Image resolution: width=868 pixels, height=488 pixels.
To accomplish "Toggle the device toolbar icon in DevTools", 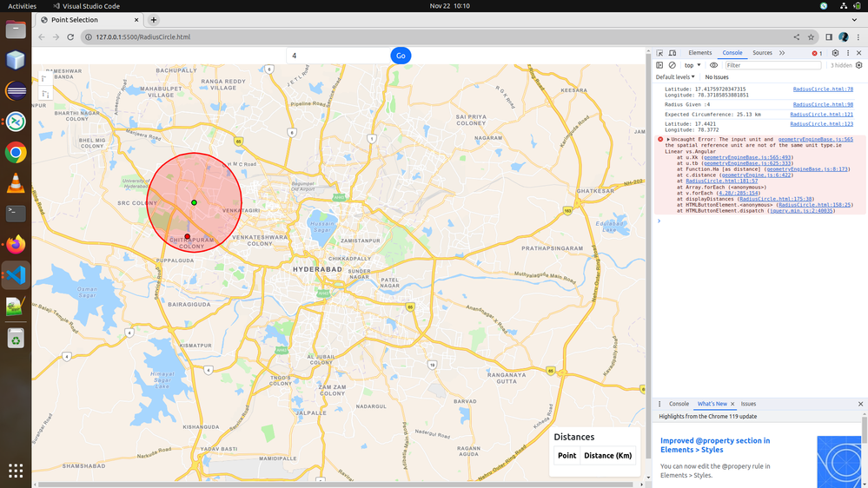I will 673,53.
